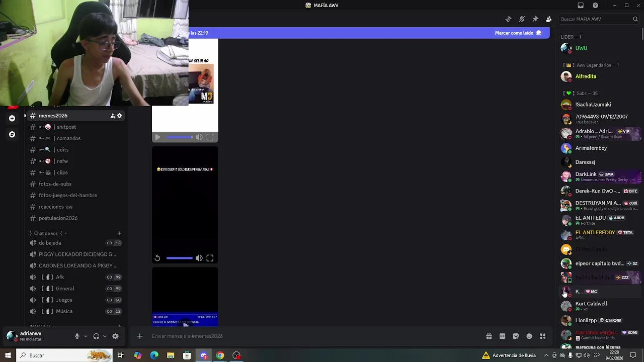Open microphone input options chevron
The width and height of the screenshot is (644, 362).
click(x=85, y=336)
